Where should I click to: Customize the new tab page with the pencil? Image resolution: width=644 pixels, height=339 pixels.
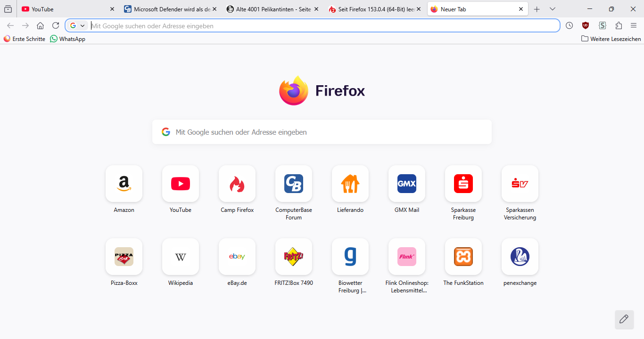(624, 319)
